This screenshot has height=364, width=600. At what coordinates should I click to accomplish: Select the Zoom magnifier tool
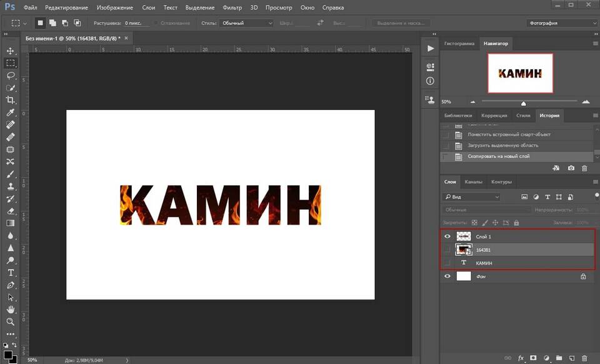coord(11,322)
